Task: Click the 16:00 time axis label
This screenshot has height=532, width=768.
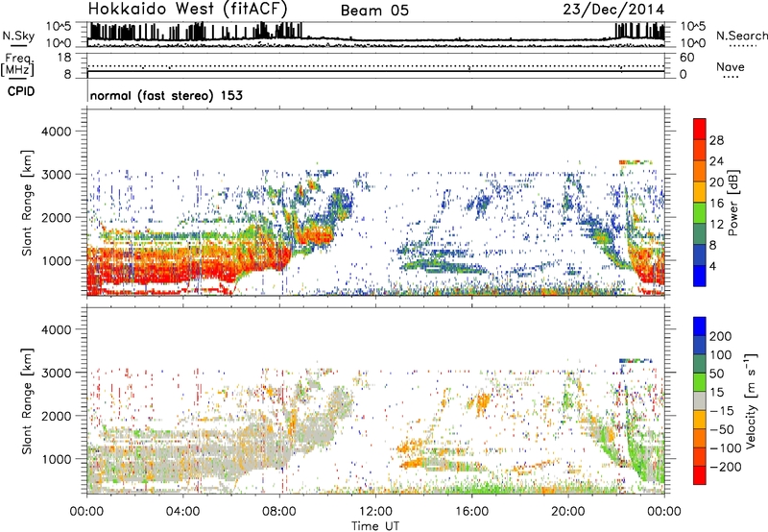Action: pyautogui.click(x=471, y=512)
